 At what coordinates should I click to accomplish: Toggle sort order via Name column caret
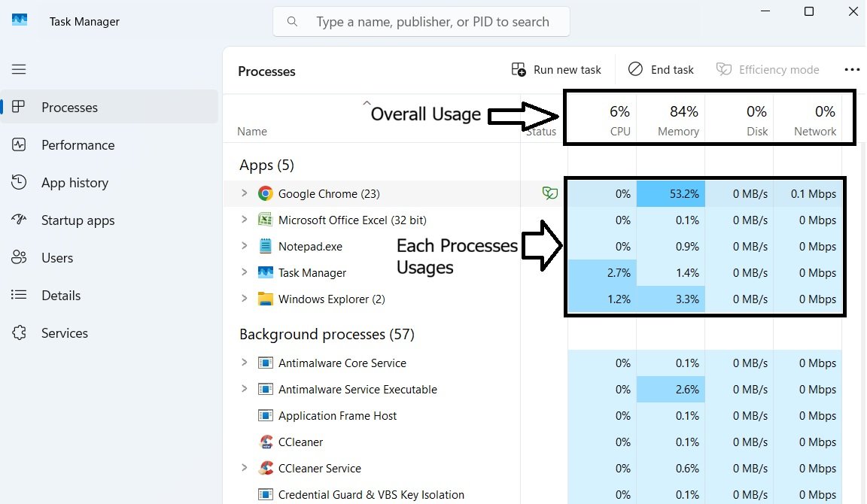(x=366, y=103)
